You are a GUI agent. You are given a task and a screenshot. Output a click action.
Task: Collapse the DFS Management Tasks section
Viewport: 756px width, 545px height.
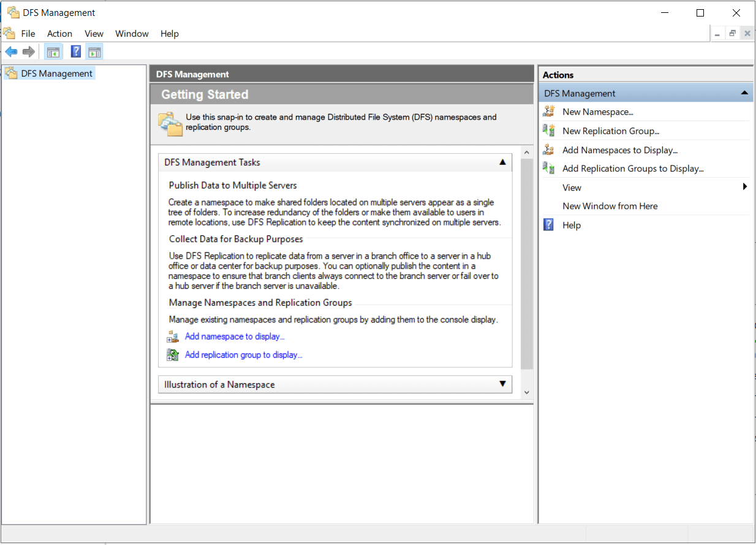tap(502, 162)
